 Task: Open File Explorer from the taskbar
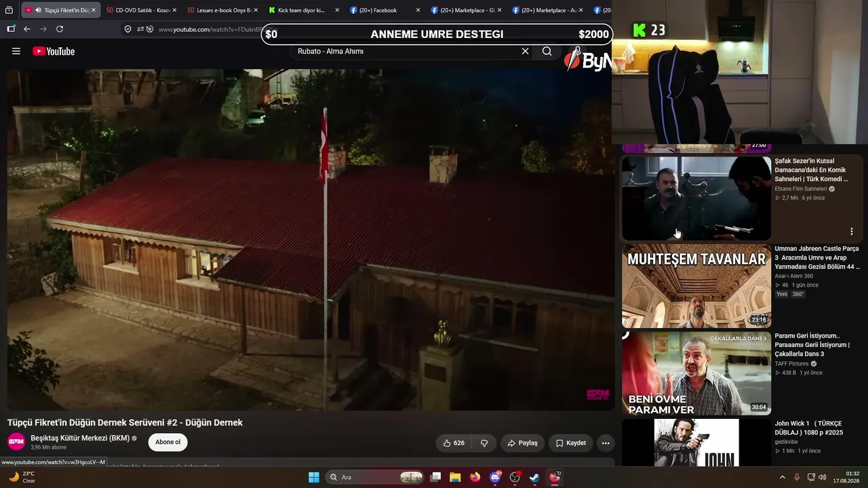pos(455,477)
